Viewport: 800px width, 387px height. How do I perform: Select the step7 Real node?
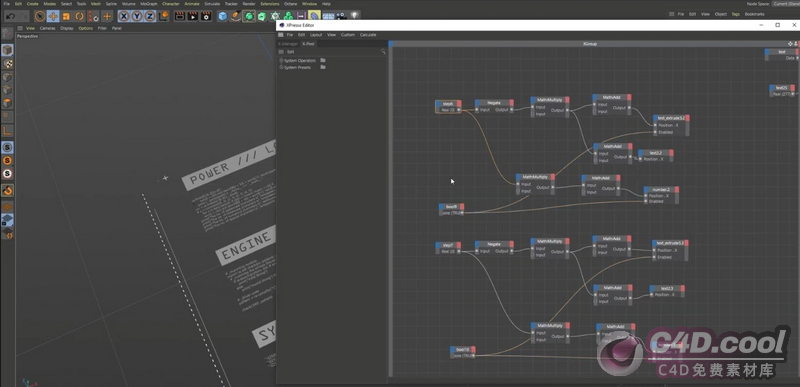448,248
